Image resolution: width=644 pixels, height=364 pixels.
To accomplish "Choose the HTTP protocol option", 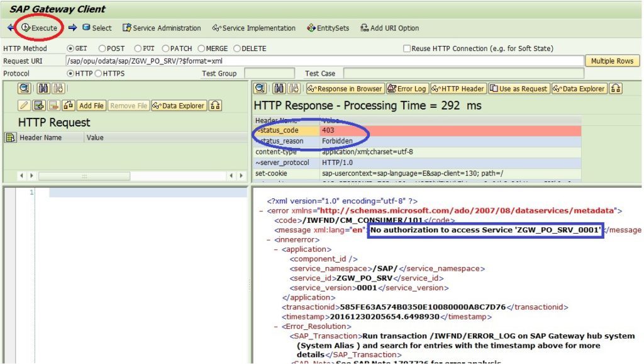I will 70,74.
